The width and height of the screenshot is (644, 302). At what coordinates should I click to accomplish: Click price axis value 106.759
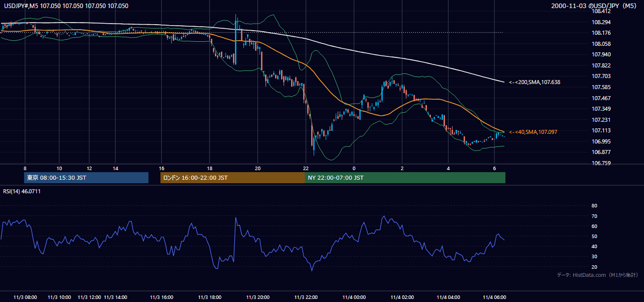click(x=601, y=163)
